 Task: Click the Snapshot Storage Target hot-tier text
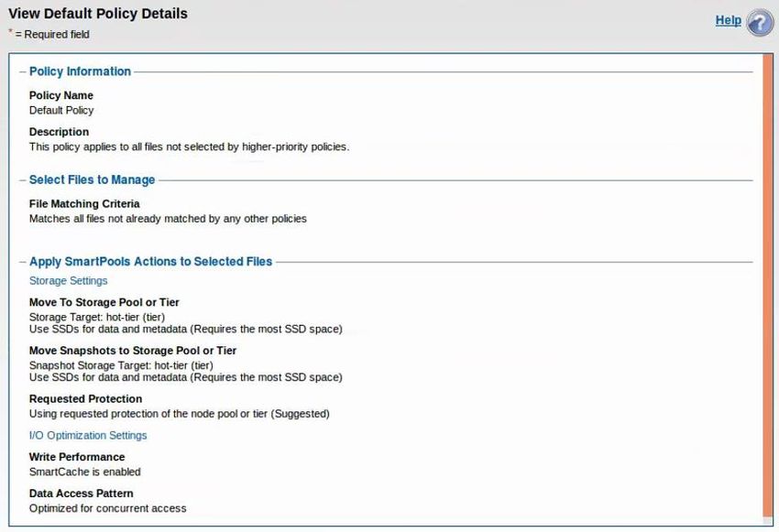[121, 365]
